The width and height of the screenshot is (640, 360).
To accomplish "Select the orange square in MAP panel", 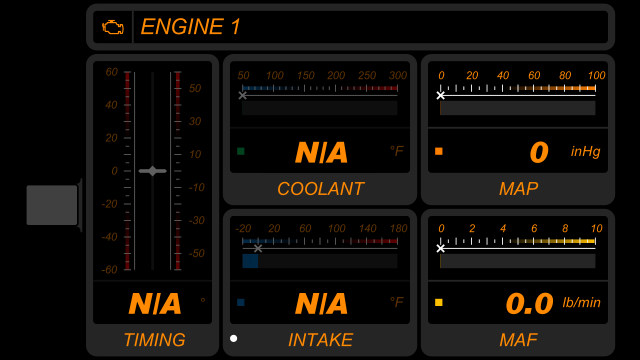I will coord(439,151).
